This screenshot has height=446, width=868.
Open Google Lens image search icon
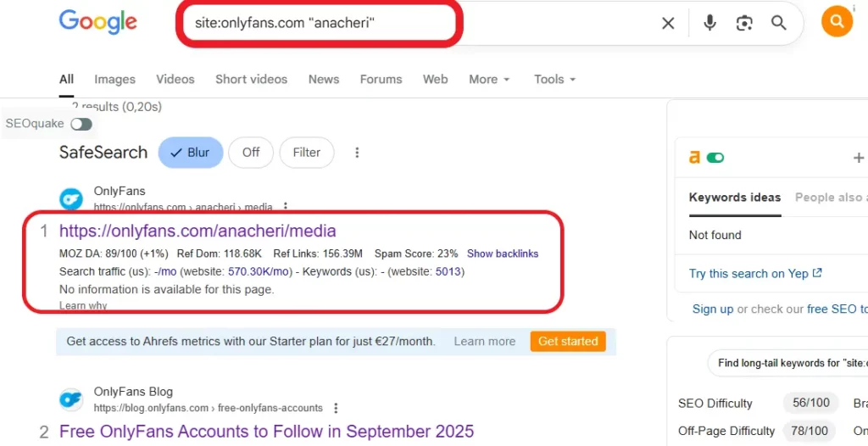744,23
